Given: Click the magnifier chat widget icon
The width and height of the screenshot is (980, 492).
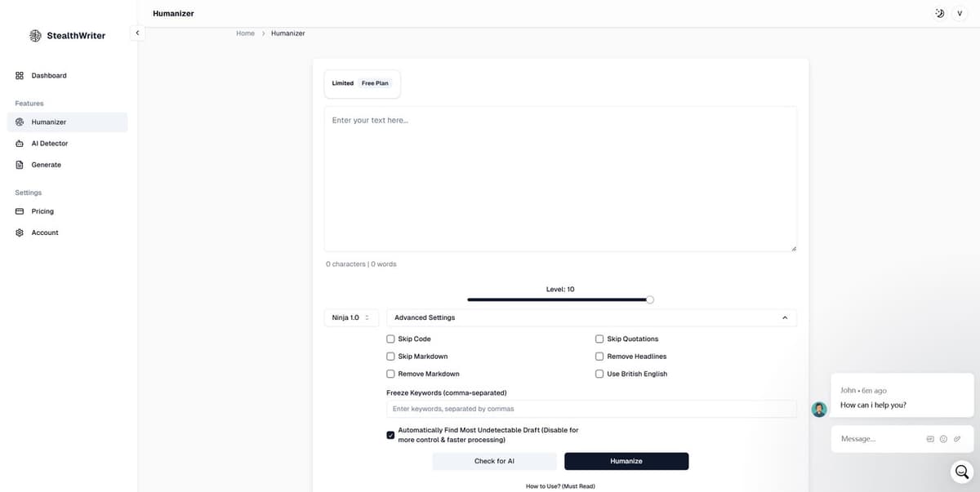Looking at the screenshot, I should pyautogui.click(x=962, y=472).
